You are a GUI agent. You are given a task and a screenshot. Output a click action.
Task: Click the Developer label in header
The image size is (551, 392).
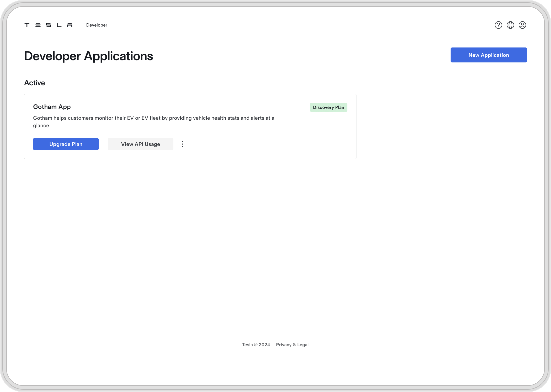[97, 25]
